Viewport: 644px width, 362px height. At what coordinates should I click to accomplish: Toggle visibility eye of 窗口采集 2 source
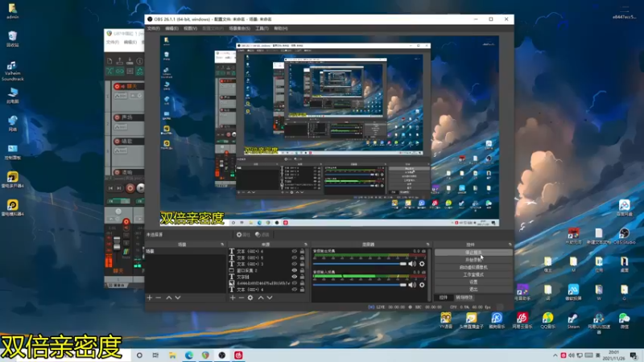[295, 270]
